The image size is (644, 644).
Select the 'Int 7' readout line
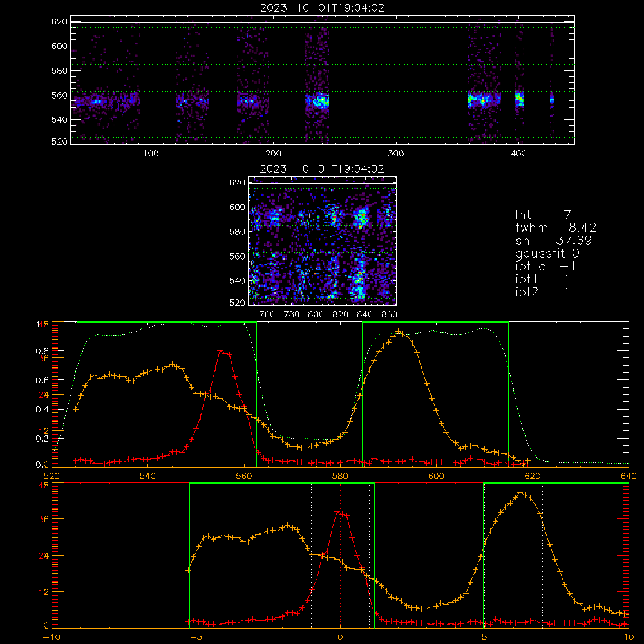543,215
